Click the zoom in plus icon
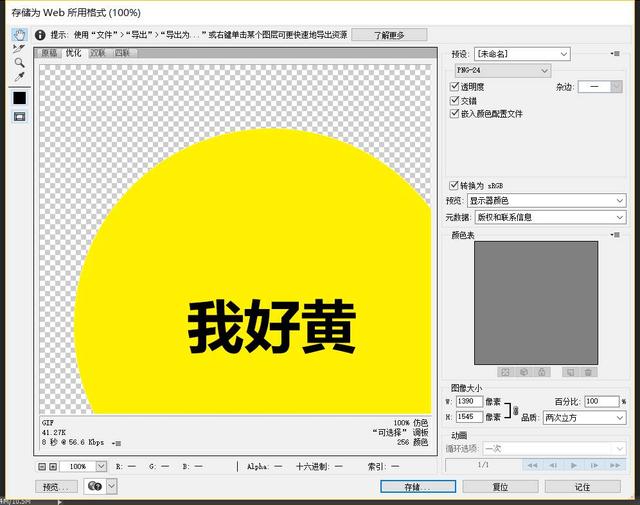This screenshot has height=505, width=640. 53,466
